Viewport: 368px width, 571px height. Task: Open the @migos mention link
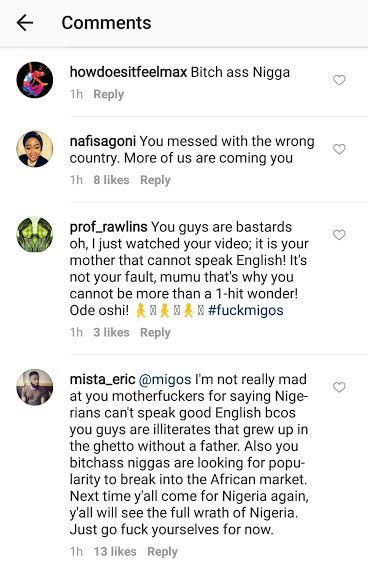coord(165,380)
